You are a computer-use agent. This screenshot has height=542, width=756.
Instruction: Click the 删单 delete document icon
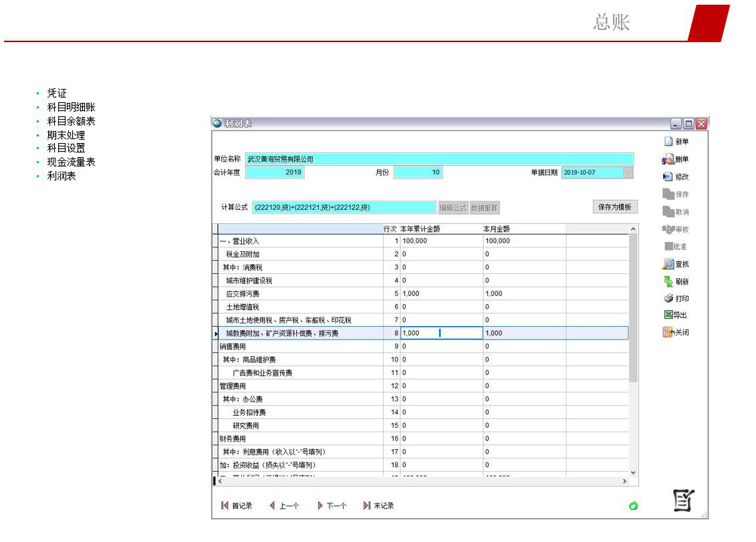668,160
